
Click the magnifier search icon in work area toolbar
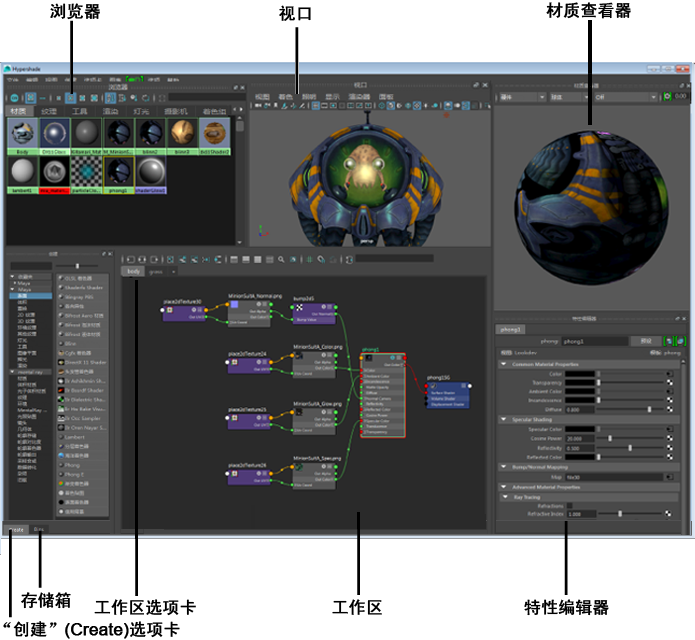click(281, 260)
